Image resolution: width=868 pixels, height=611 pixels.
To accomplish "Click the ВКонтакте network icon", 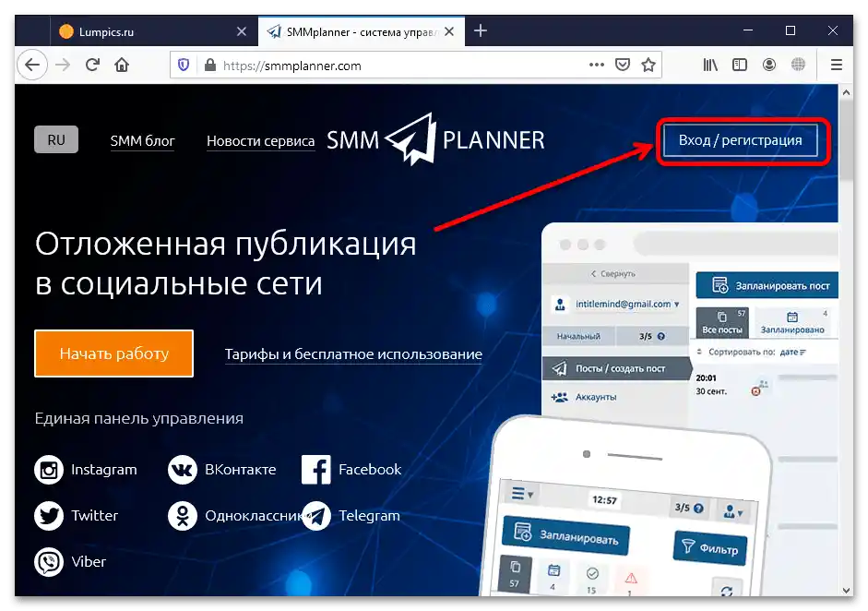I will [182, 470].
